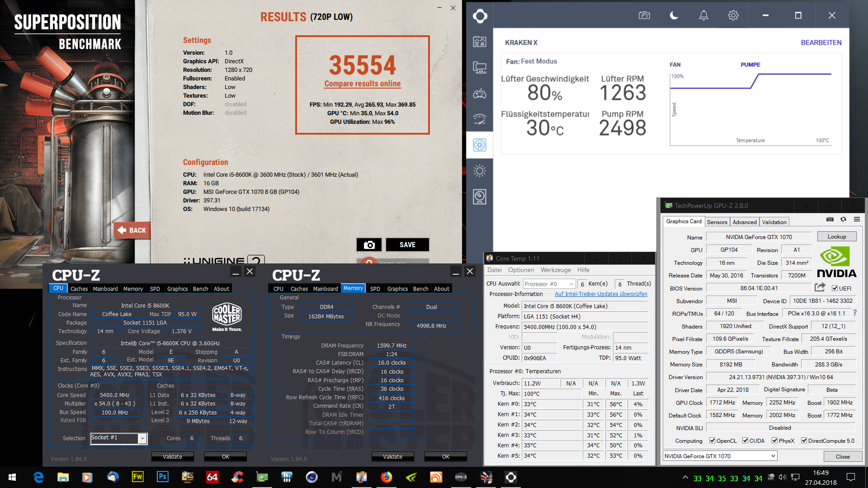Screen dimensions: 868x488
Task: Expand the NVIDIA GeForce GTX 1070 dropdown
Action: [x=774, y=456]
